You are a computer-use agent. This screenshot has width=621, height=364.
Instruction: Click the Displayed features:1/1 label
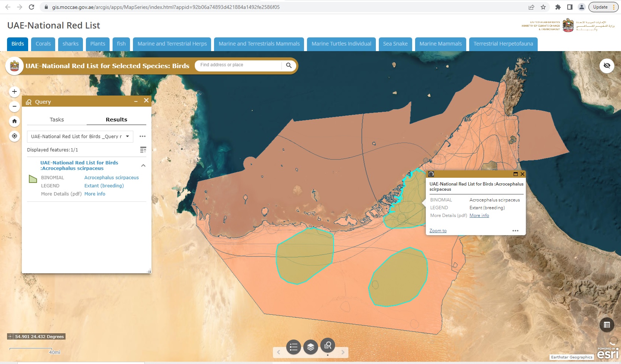(53, 150)
